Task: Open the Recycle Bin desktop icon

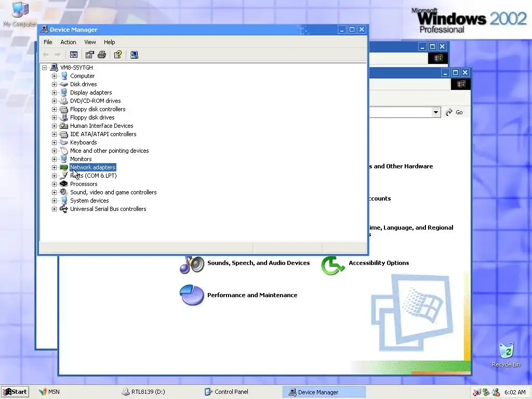Action: [506, 355]
